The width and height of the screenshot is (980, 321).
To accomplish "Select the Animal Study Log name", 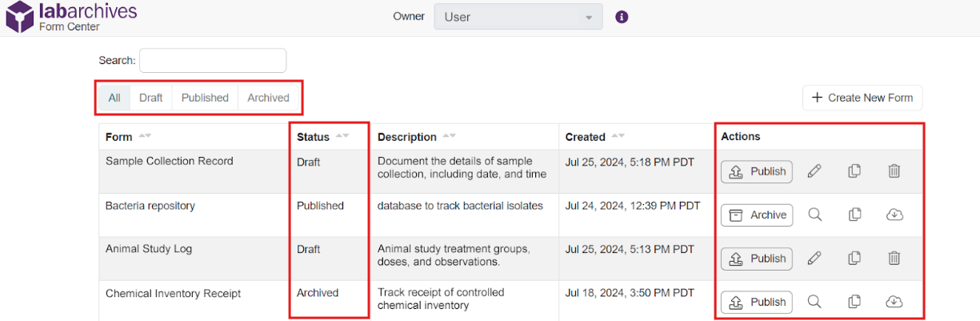I will [x=149, y=249].
